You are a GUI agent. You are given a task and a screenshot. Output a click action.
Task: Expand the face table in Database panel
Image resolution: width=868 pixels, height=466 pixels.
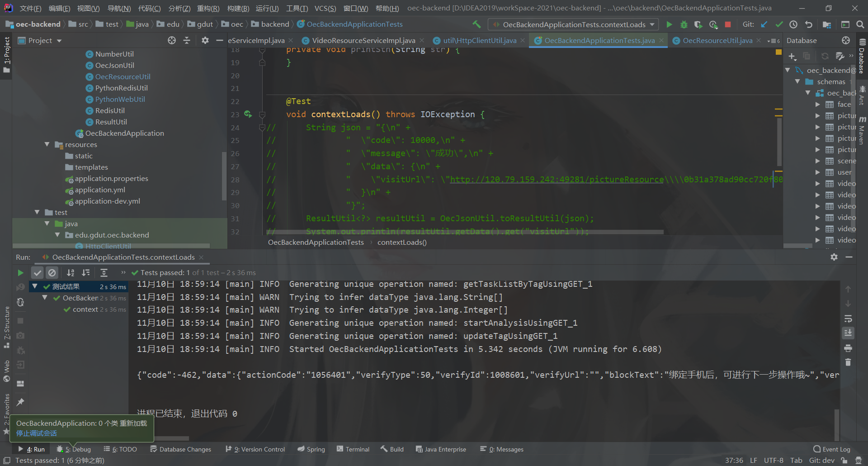click(x=817, y=104)
